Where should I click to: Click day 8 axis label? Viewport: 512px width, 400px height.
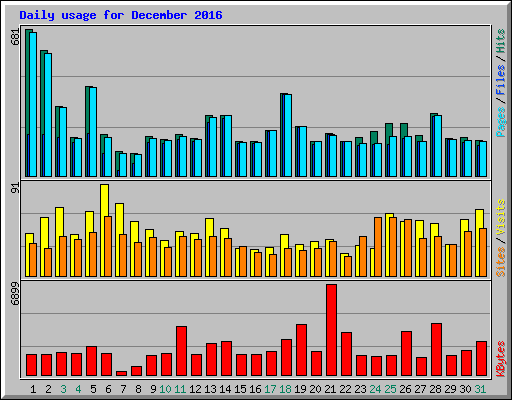(x=138, y=389)
